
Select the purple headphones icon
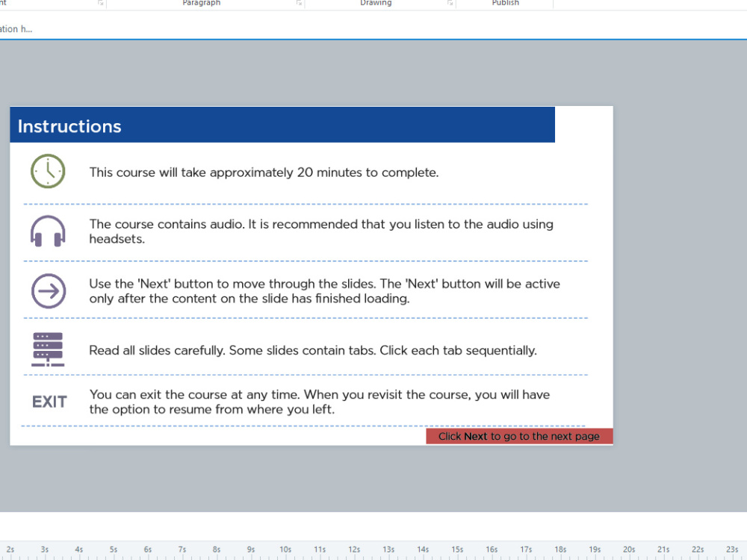(x=48, y=231)
